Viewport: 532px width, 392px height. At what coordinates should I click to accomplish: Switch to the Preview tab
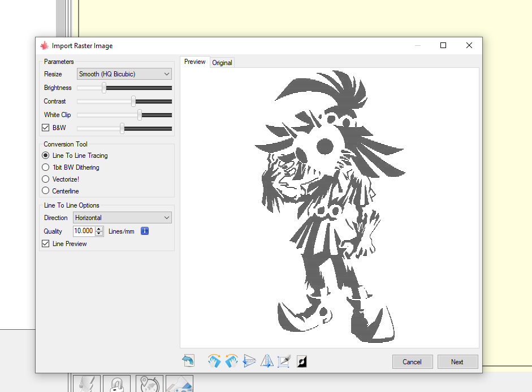coord(194,62)
